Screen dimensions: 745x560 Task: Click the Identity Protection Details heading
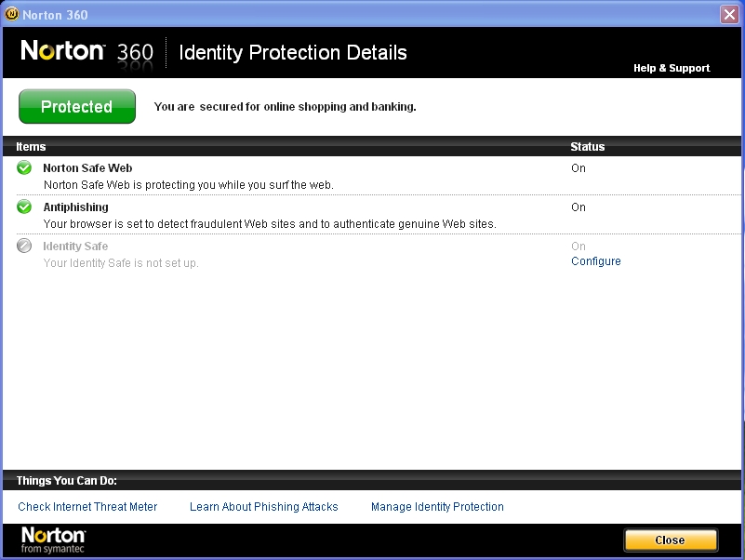click(293, 52)
